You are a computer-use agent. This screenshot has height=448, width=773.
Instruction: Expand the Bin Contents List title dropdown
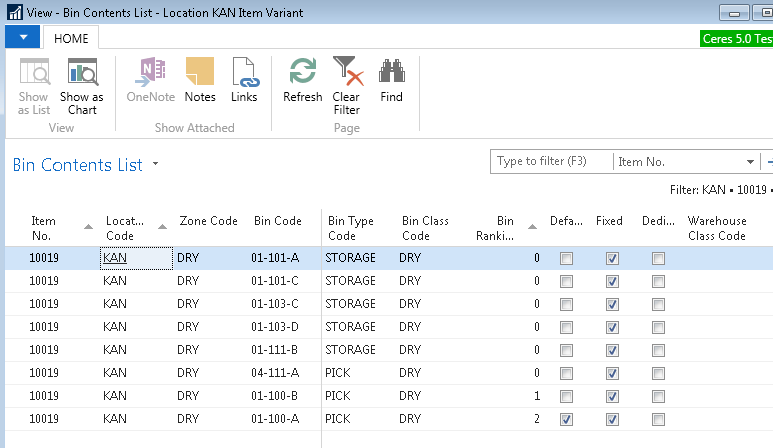pos(156,165)
